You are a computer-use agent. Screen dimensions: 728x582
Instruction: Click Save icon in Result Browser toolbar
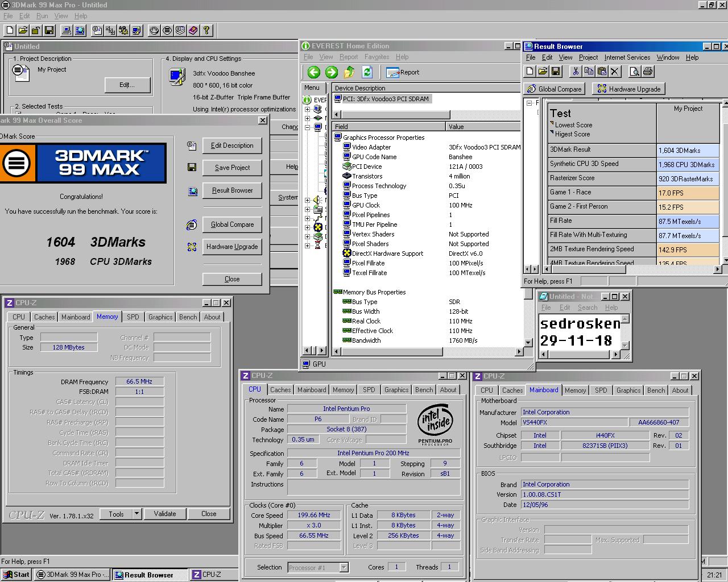(x=556, y=71)
